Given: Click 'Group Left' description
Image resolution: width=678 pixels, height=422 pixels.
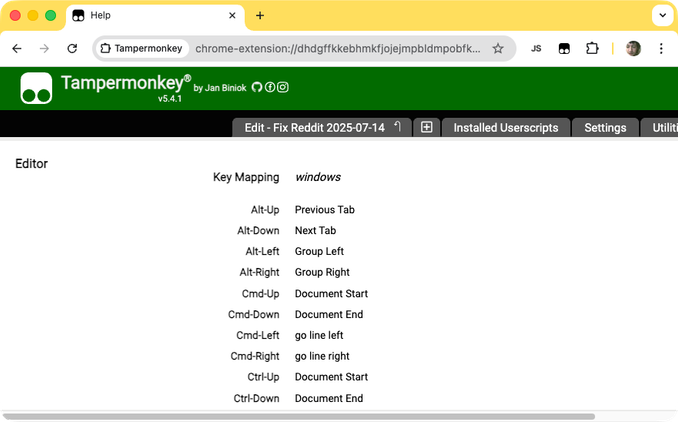Looking at the screenshot, I should click(319, 251).
